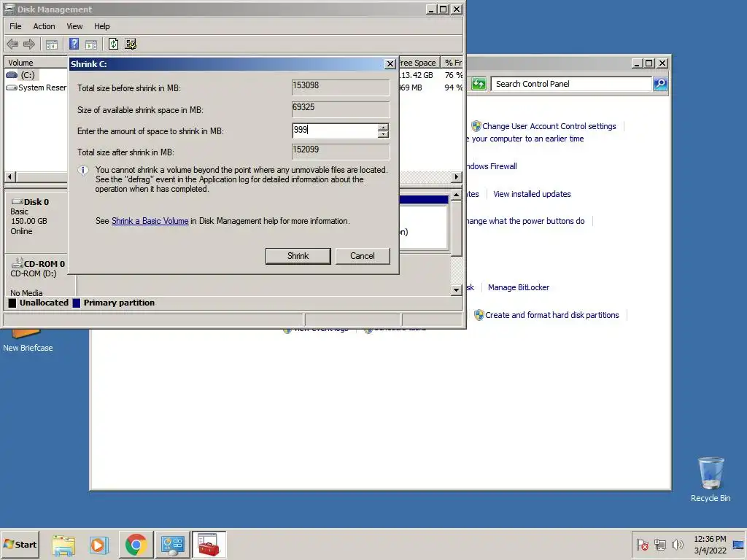Click the Show desktop icon beside clock
The width and height of the screenshot is (747, 560).
pyautogui.click(x=738, y=544)
